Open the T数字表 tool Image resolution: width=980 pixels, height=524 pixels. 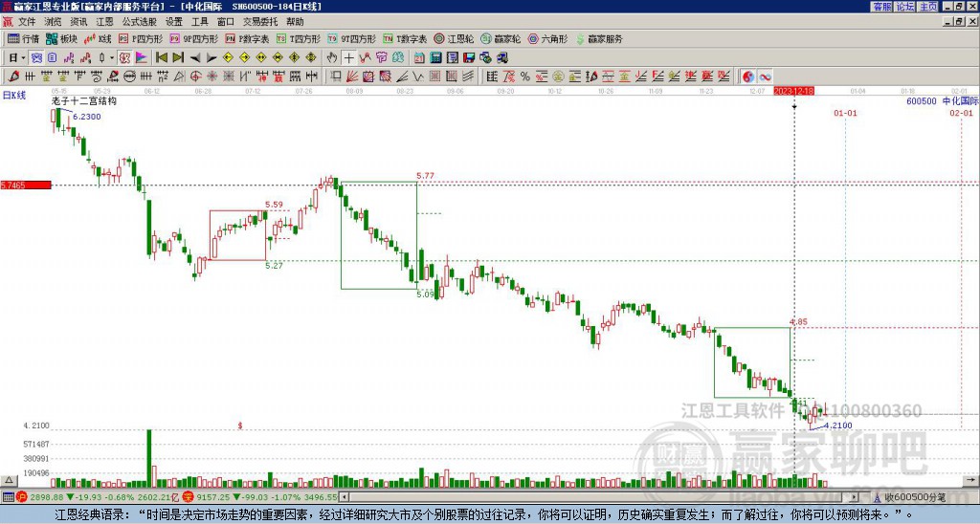pyautogui.click(x=405, y=38)
